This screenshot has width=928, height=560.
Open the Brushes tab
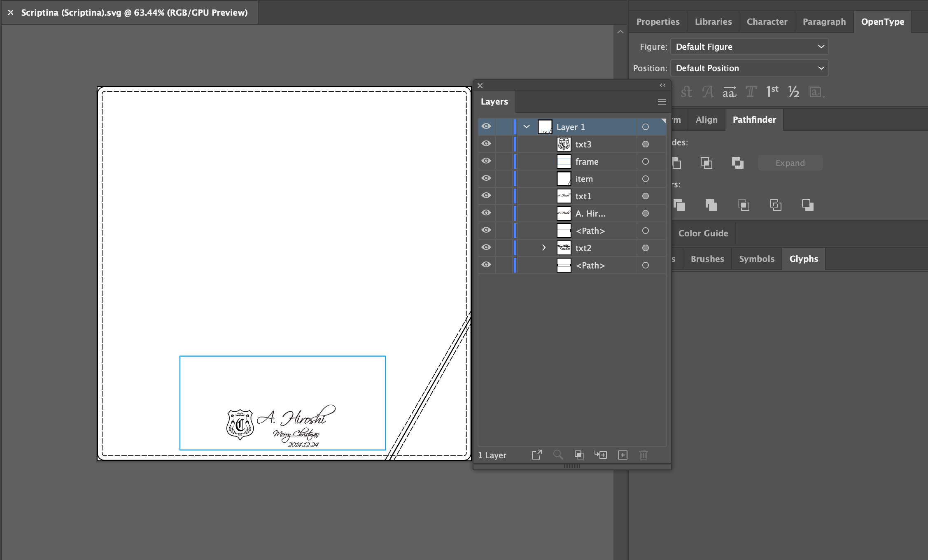tap(707, 259)
